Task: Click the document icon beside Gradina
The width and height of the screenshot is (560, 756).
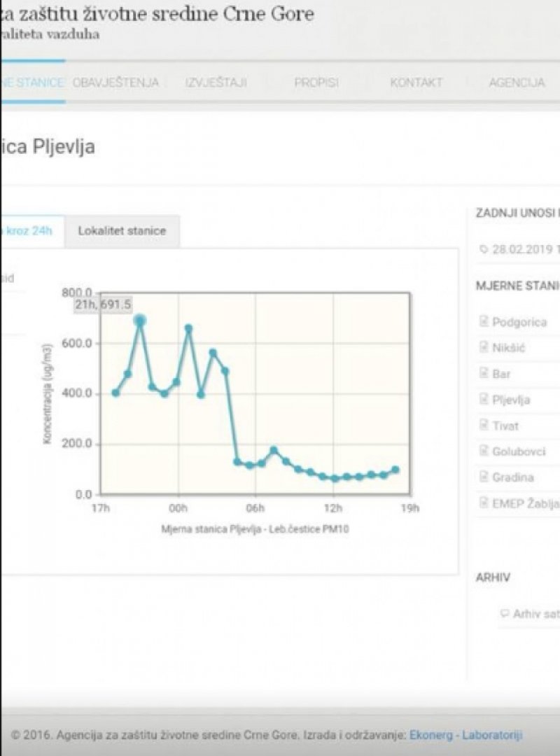Action: tap(483, 477)
